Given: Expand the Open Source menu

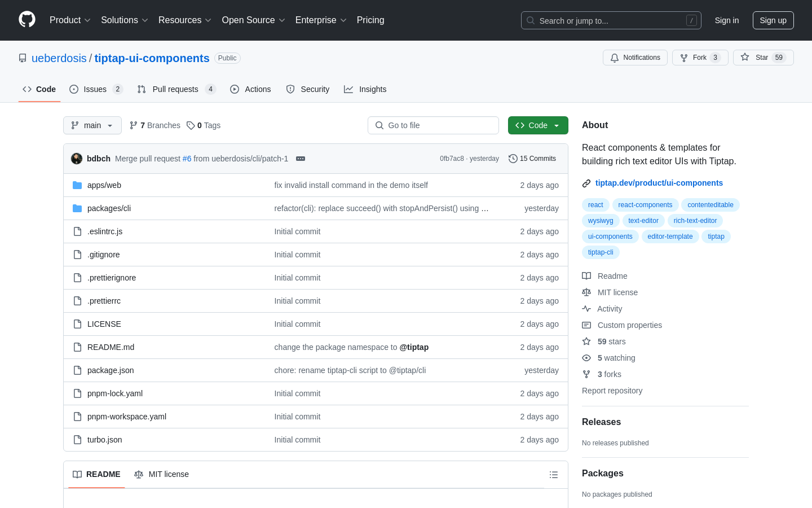Looking at the screenshot, I should tap(253, 20).
